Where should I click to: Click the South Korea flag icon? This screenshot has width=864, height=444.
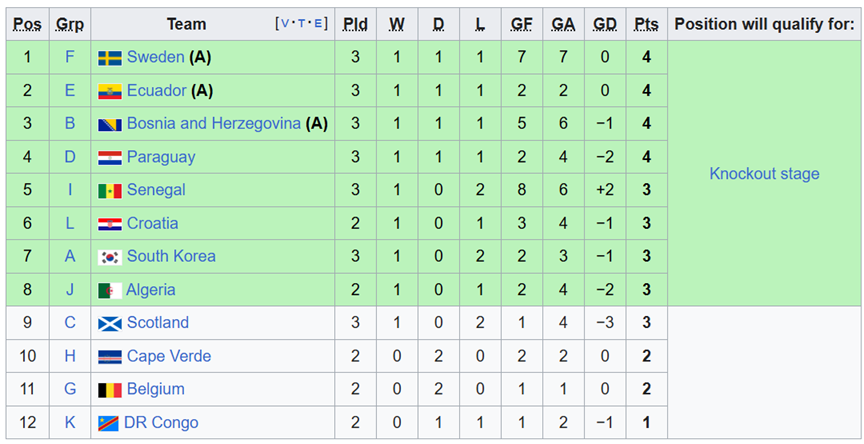(x=110, y=257)
